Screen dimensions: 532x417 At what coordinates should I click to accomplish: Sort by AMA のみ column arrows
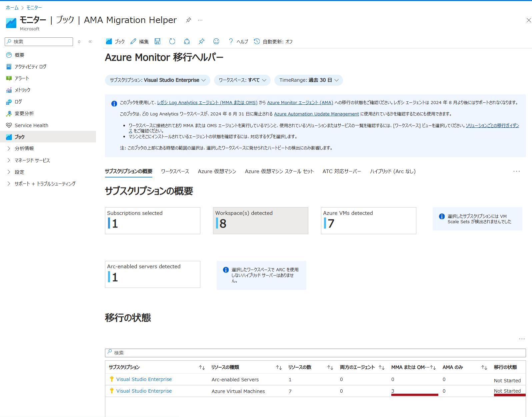[x=484, y=367]
